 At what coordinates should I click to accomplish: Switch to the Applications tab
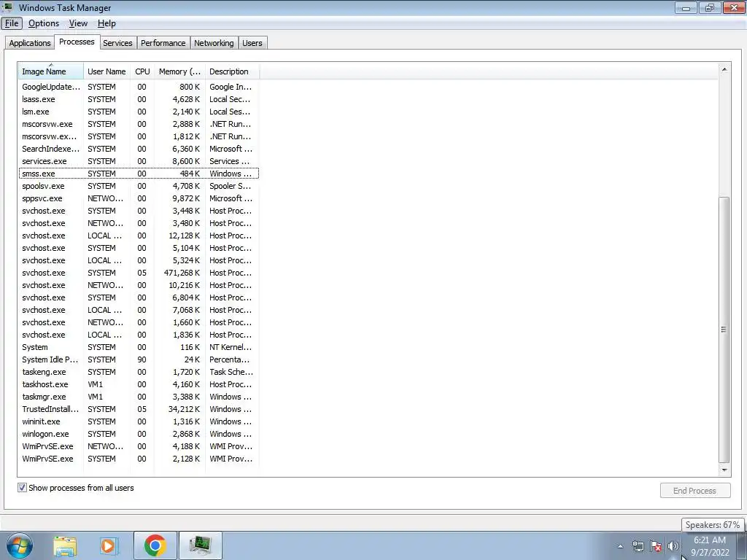pos(29,43)
